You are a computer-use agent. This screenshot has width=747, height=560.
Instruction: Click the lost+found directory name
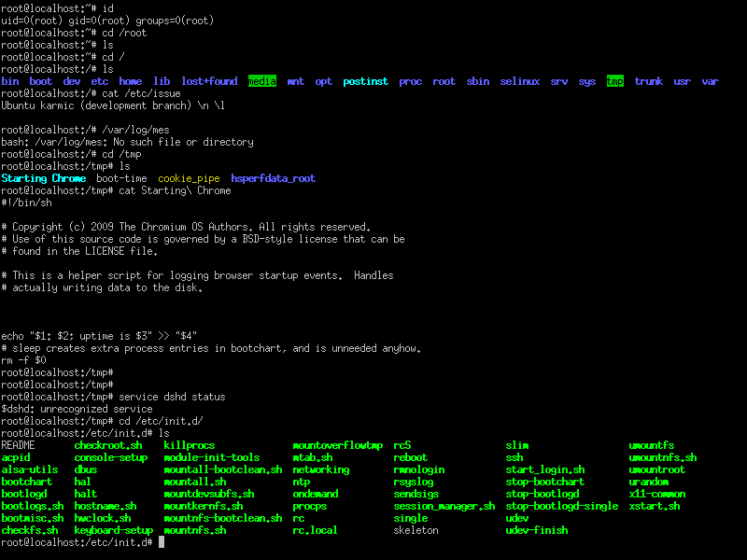tap(209, 81)
